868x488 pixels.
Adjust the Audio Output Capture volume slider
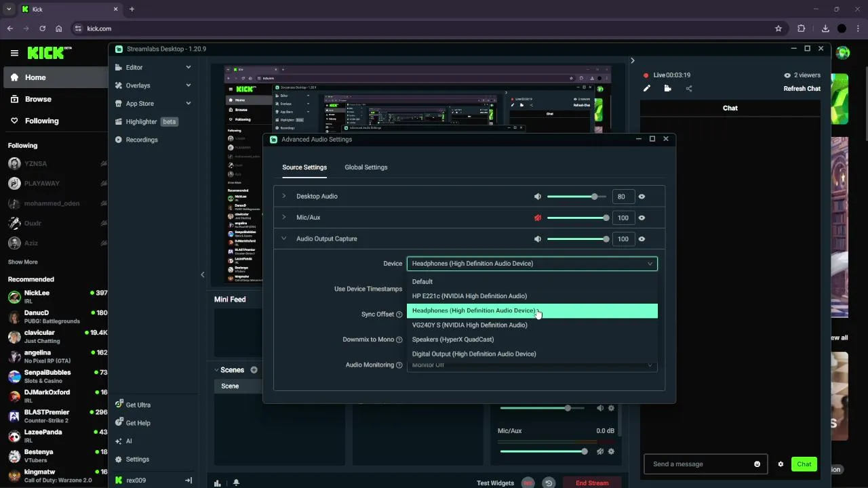point(578,239)
